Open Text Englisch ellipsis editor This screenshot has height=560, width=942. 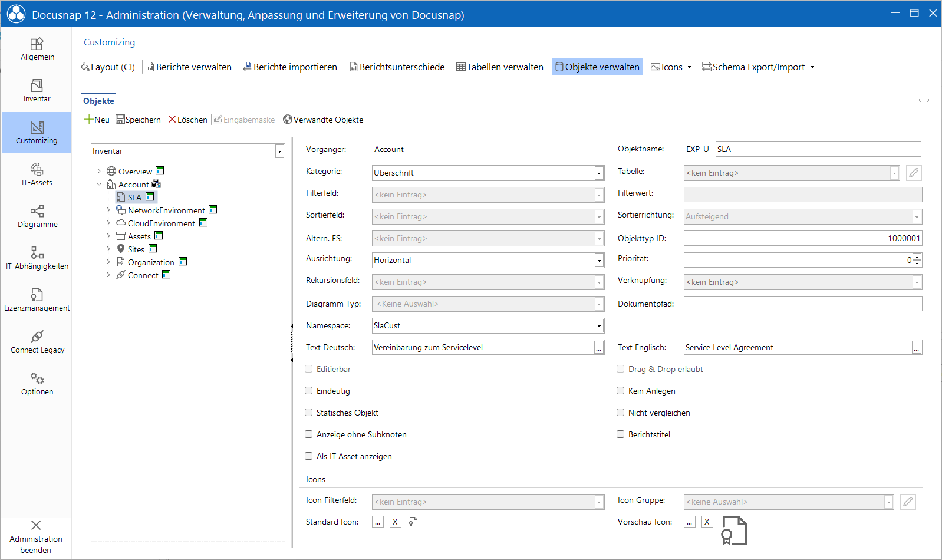point(917,348)
